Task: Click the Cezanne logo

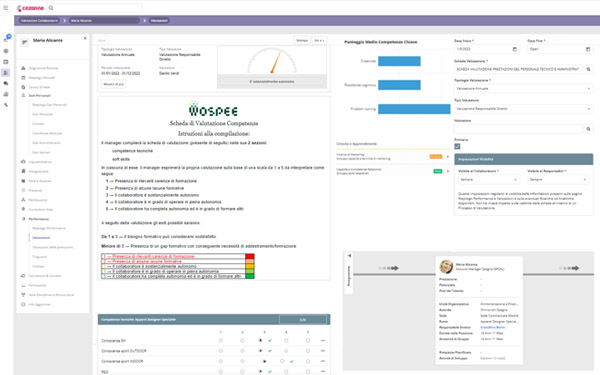Action: click(30, 8)
